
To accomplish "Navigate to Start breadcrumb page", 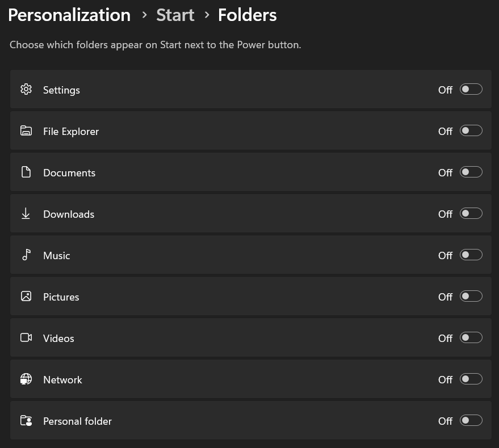I will click(175, 15).
